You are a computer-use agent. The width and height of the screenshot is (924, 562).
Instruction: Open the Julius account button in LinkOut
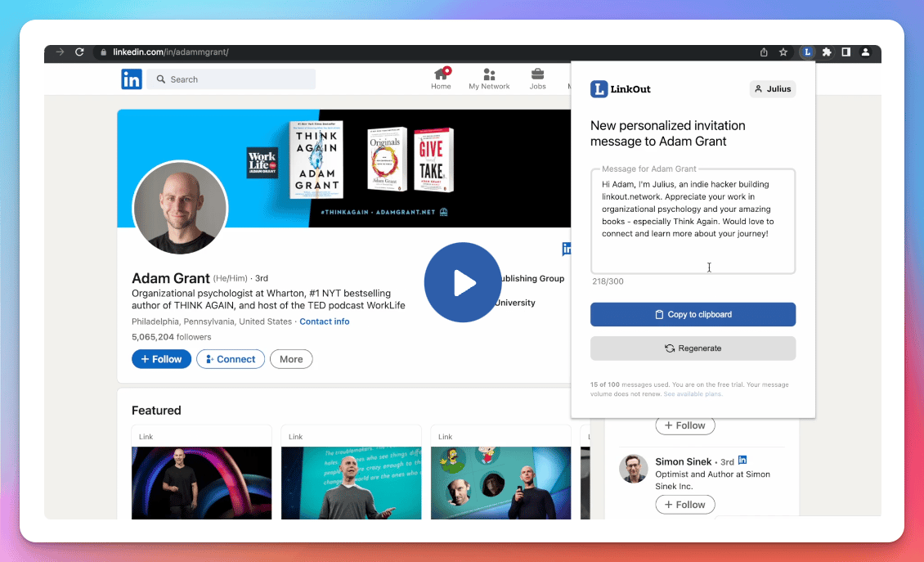[x=773, y=89]
